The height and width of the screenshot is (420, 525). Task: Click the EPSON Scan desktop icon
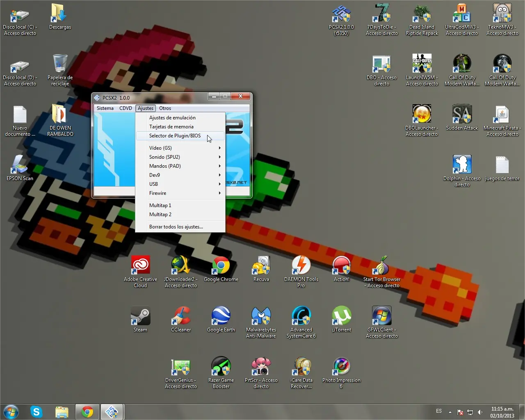tap(20, 169)
